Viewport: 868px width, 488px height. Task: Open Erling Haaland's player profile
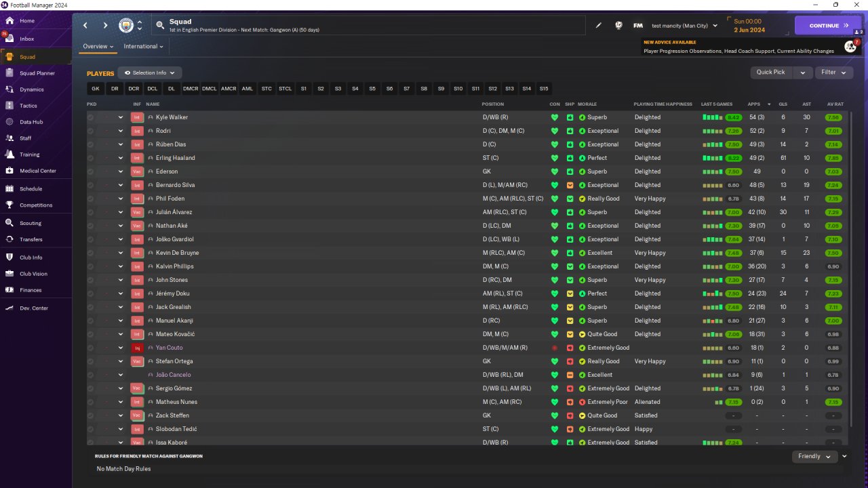tap(175, 158)
